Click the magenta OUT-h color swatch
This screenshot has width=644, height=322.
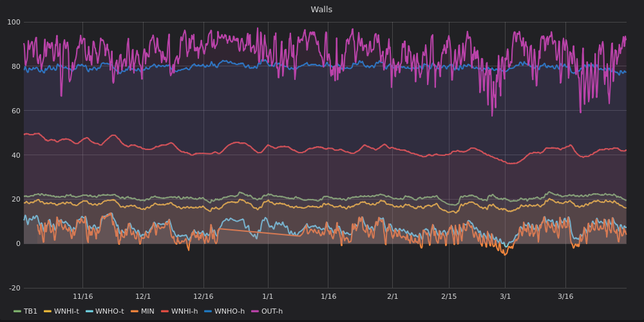coord(255,312)
